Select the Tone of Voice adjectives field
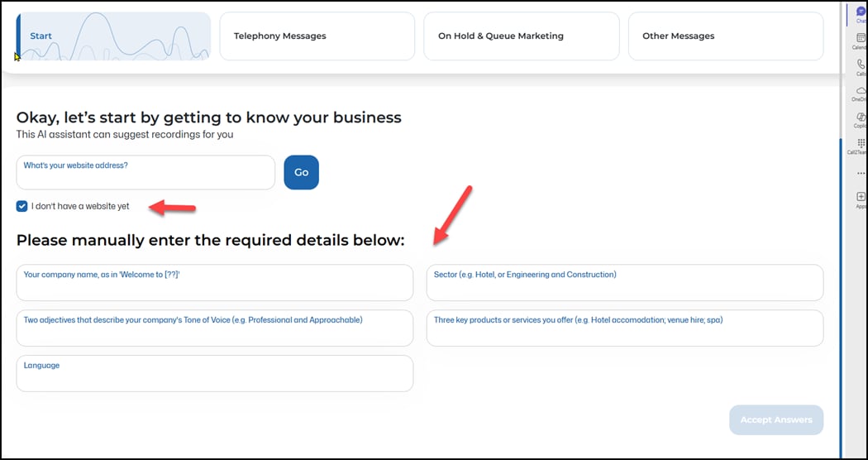Viewport: 868px width, 460px height. pyautogui.click(x=214, y=328)
